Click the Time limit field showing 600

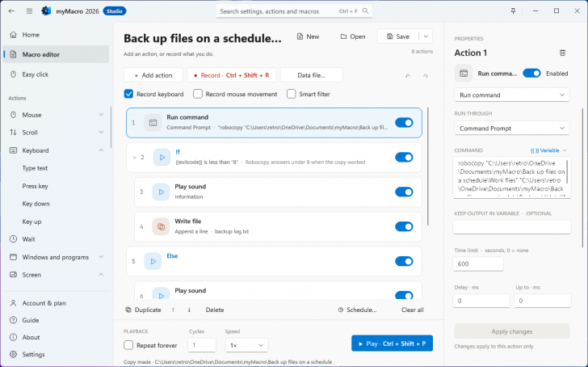click(x=478, y=264)
